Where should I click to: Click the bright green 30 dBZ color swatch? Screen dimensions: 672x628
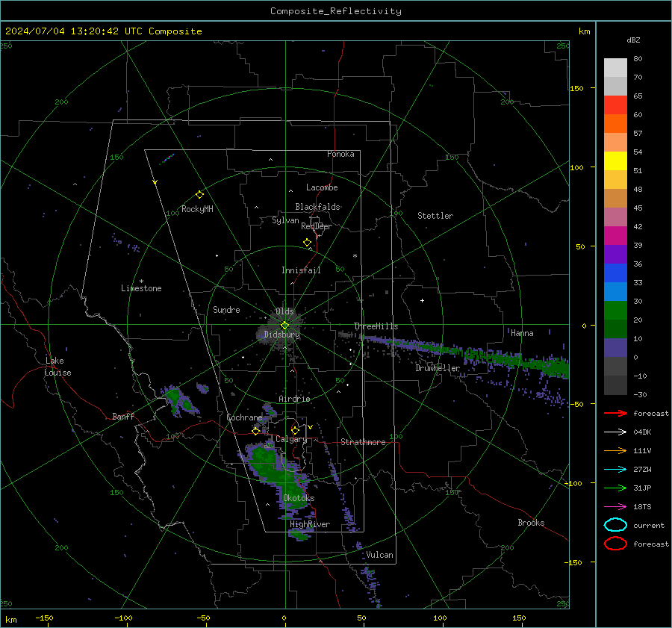point(615,310)
